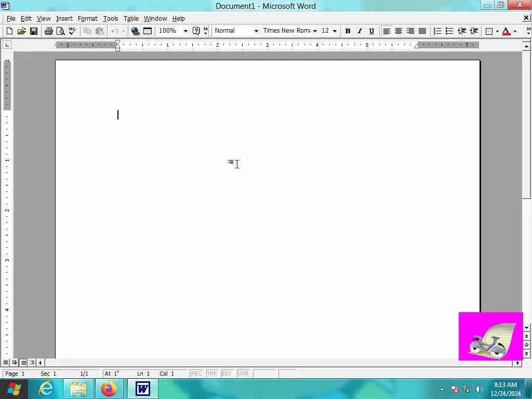Open the Format menu
The width and height of the screenshot is (532, 399).
click(87, 19)
